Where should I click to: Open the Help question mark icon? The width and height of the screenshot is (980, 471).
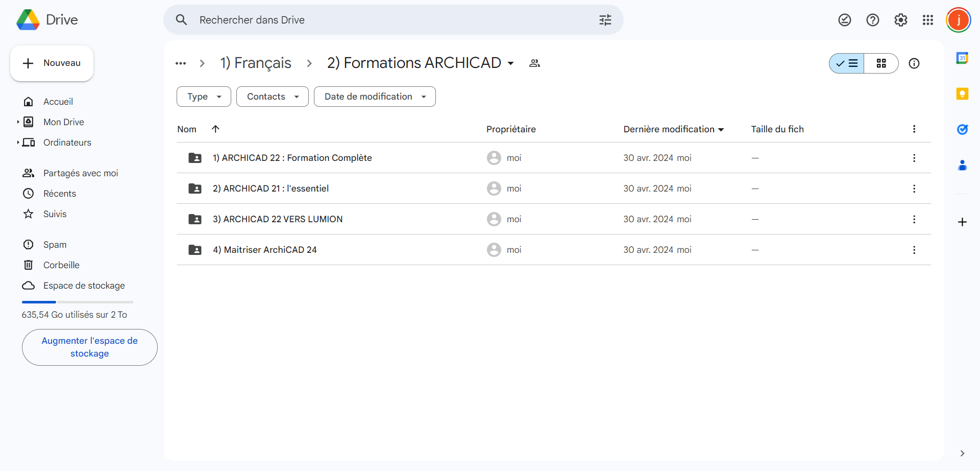(x=873, y=20)
